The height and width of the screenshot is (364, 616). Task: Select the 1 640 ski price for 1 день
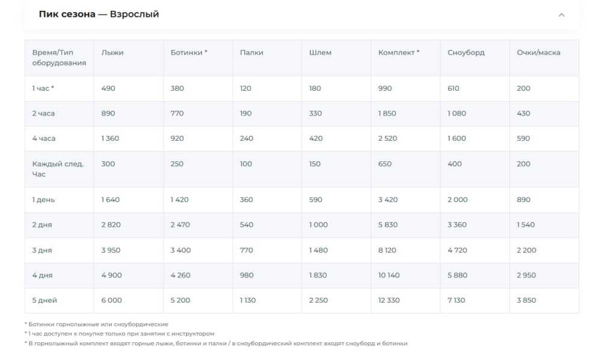[x=111, y=200]
